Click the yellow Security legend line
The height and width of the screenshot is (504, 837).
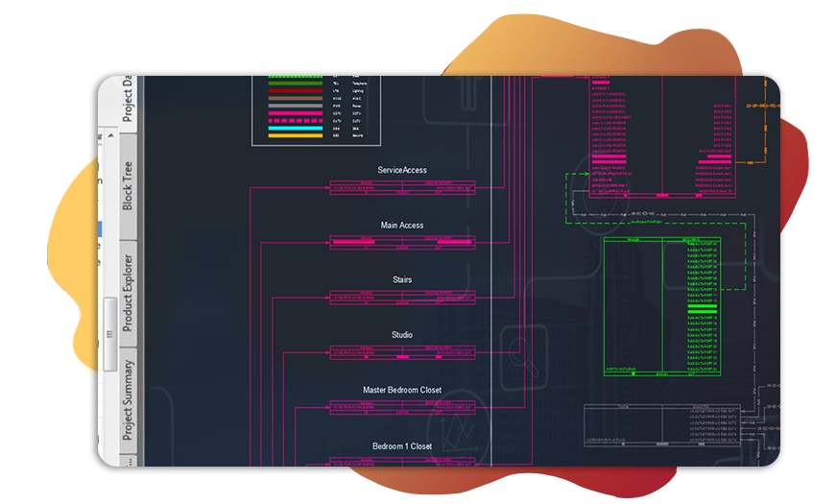295,135
